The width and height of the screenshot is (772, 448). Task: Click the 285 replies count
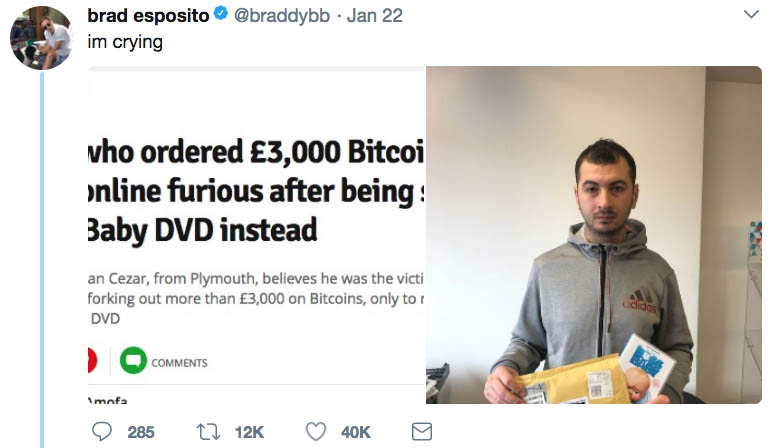[141, 432]
